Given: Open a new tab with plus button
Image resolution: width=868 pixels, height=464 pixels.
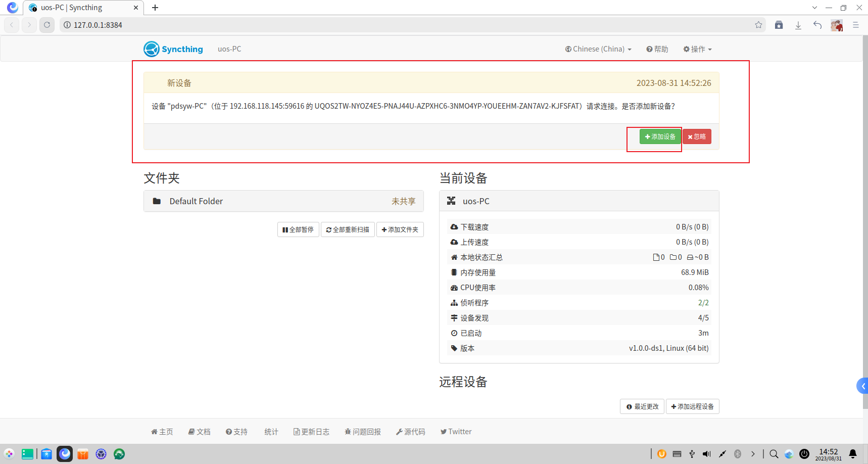Looking at the screenshot, I should [x=155, y=8].
